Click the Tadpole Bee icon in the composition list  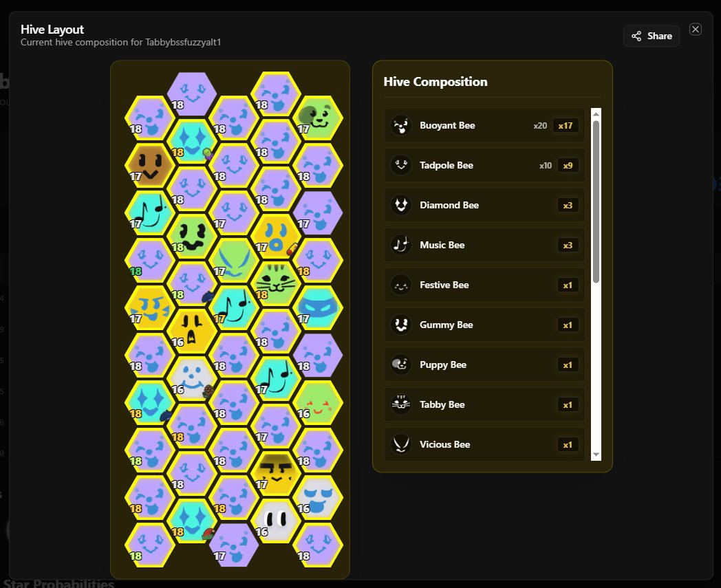[401, 166]
